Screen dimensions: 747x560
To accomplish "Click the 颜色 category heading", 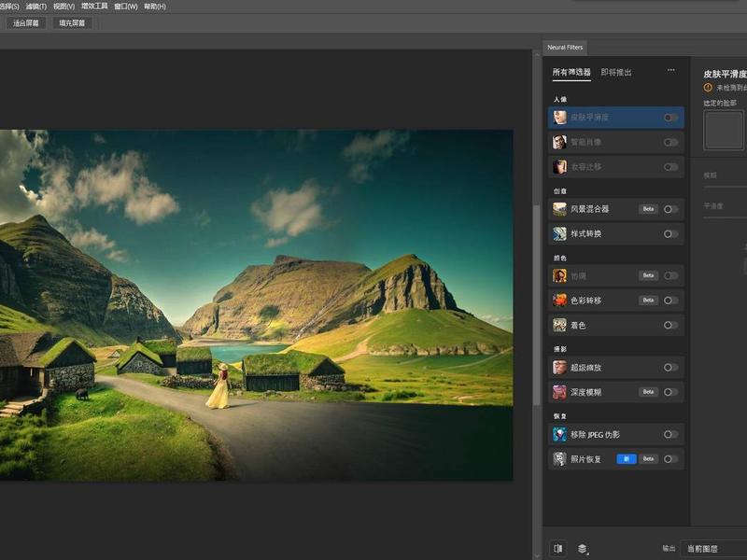I will (x=559, y=259).
